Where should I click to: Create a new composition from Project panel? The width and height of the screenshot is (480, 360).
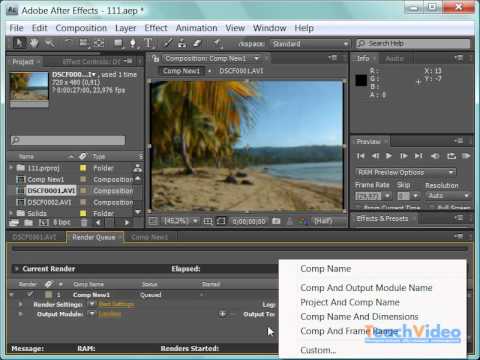pyautogui.click(x=43, y=222)
